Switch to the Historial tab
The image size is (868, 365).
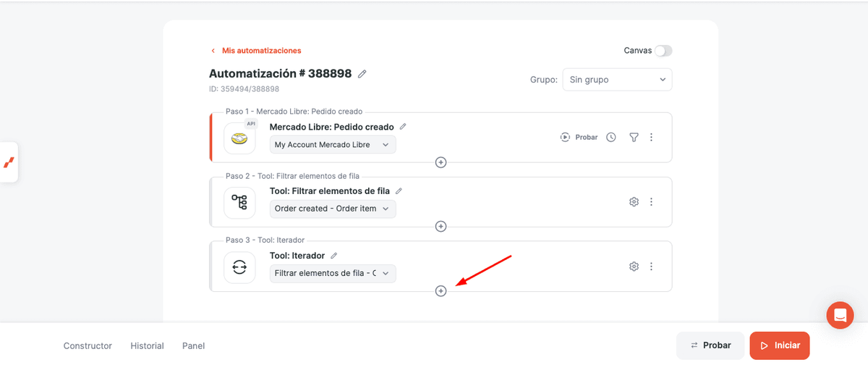pos(147,346)
